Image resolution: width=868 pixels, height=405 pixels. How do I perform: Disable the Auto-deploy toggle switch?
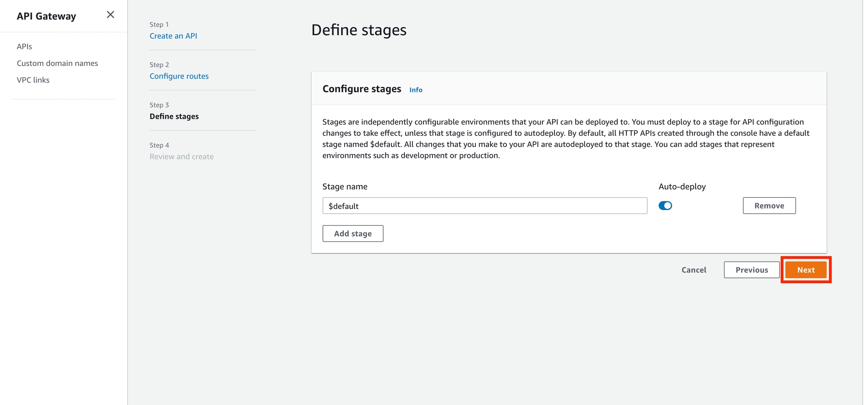(x=665, y=206)
